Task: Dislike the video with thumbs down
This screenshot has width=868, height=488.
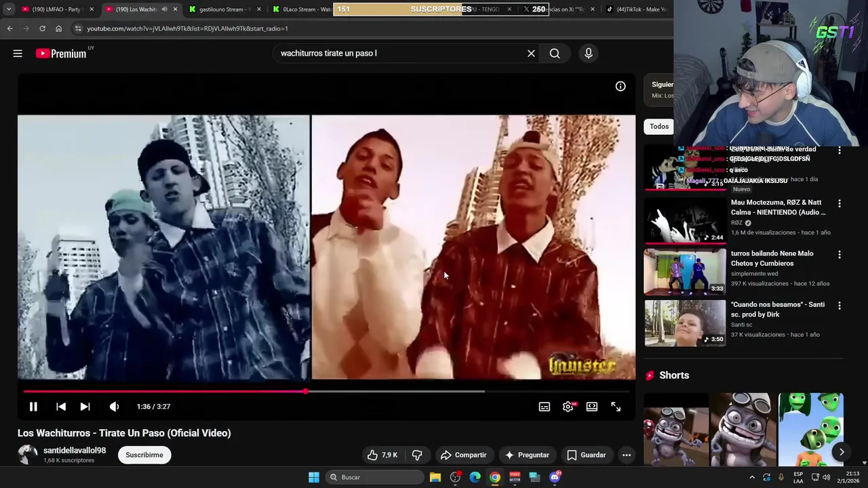Action: [x=417, y=455]
